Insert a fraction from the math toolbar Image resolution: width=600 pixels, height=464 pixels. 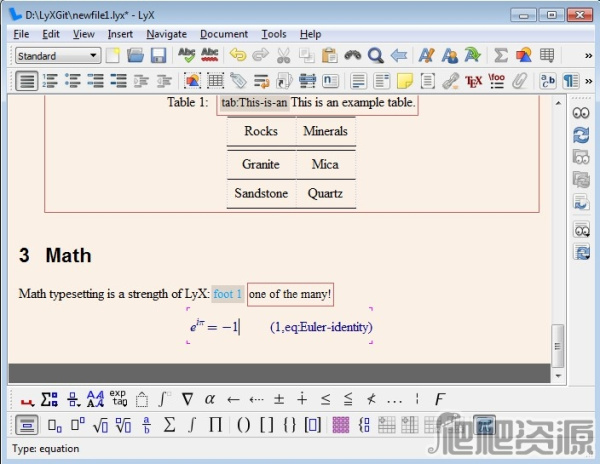coord(146,425)
